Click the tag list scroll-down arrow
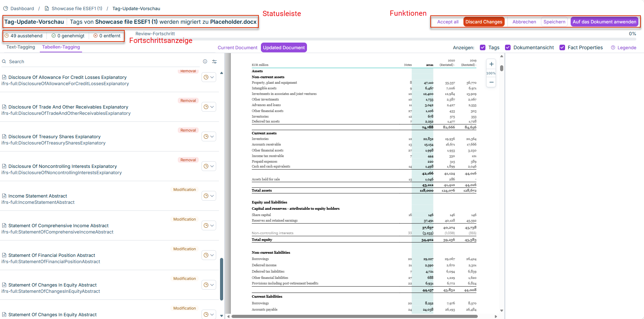Viewport: 644px width, 319px height. coord(221,316)
